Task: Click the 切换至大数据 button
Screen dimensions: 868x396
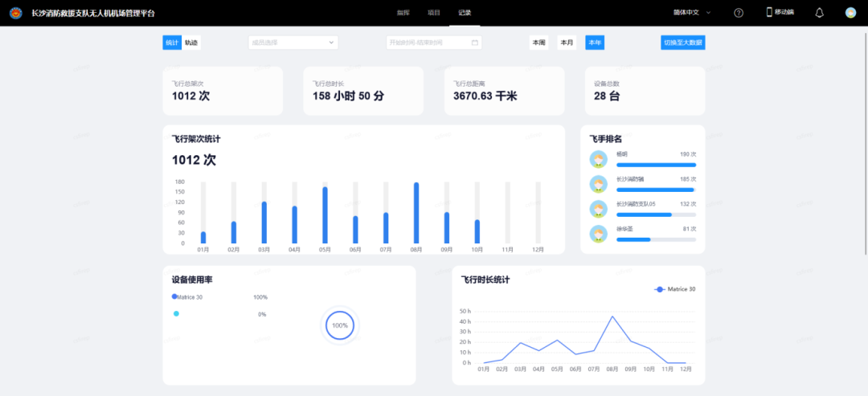Action: click(x=682, y=43)
